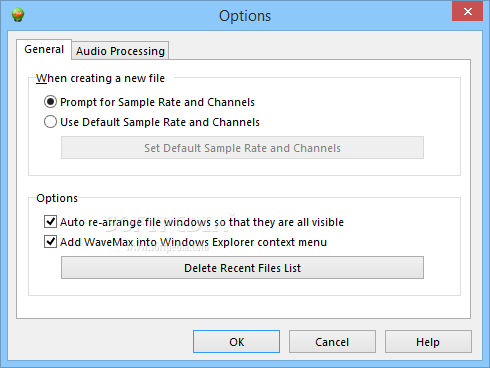The height and width of the screenshot is (368, 490).
Task: Choose the Use Default Sample Rate radio circle
Action: [50, 122]
